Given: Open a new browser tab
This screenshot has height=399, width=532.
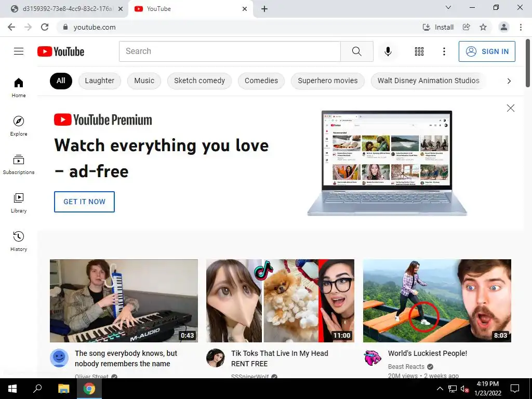Looking at the screenshot, I should click(x=264, y=9).
